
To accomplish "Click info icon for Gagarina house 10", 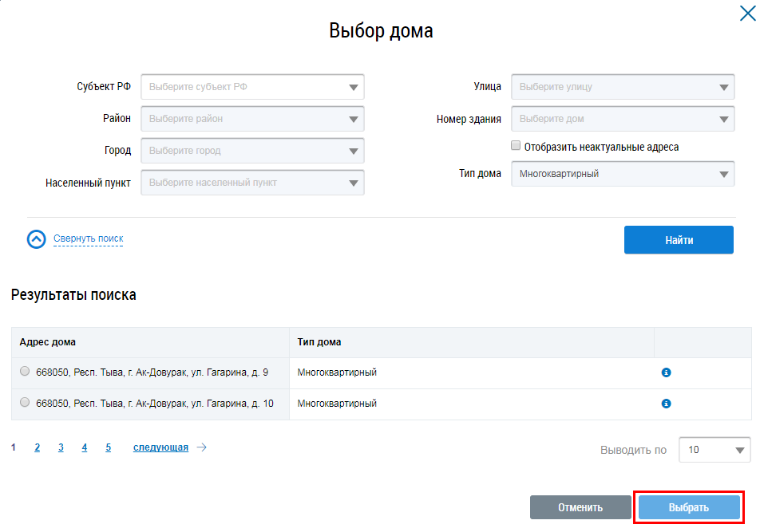I will [x=666, y=404].
